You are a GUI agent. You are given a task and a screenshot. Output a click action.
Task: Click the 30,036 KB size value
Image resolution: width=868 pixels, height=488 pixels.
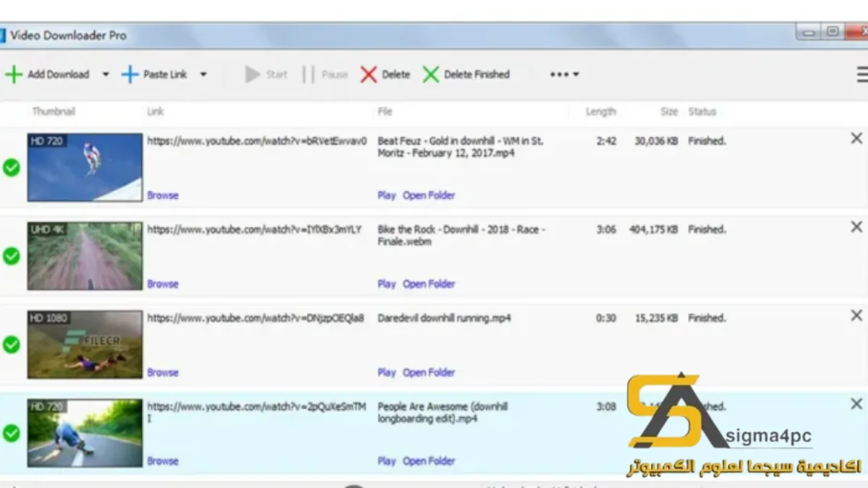(656, 141)
